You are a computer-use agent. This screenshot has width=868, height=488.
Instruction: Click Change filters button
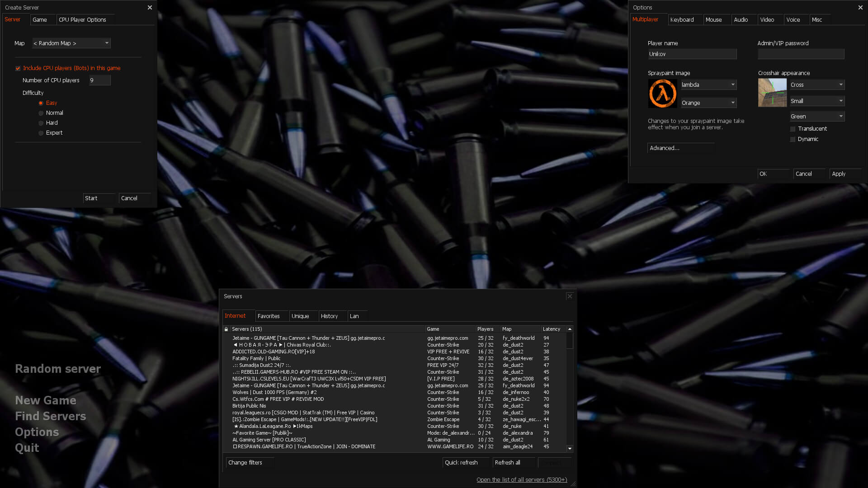pyautogui.click(x=250, y=462)
